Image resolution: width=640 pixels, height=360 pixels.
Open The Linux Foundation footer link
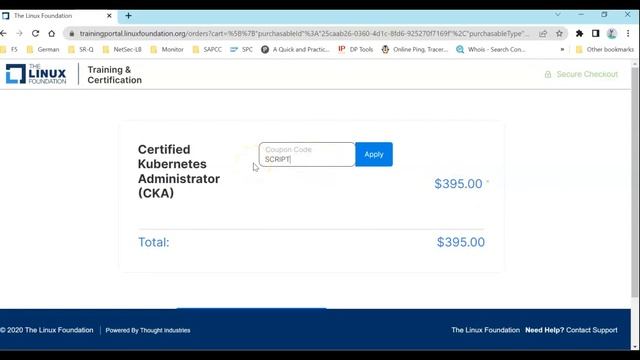point(485,330)
